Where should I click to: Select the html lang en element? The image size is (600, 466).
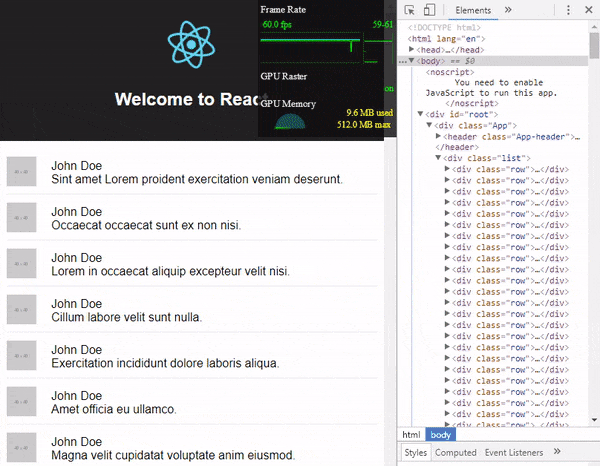pyautogui.click(x=446, y=39)
